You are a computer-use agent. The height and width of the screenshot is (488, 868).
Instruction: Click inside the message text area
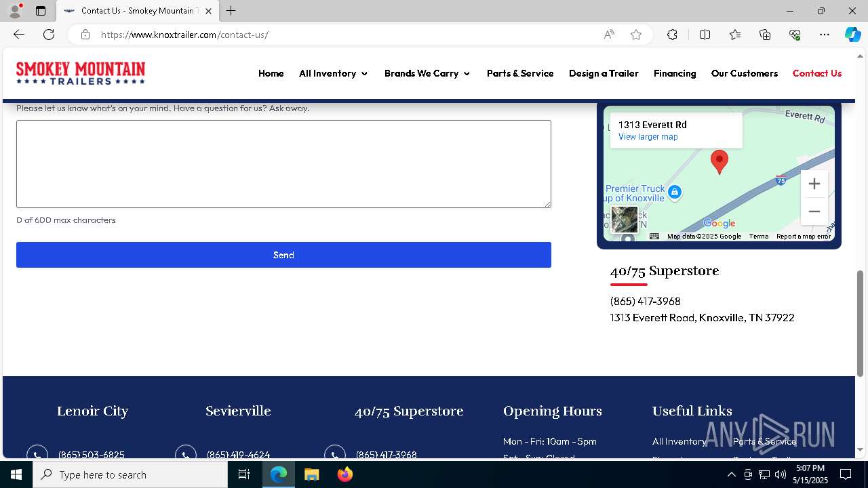point(283,164)
